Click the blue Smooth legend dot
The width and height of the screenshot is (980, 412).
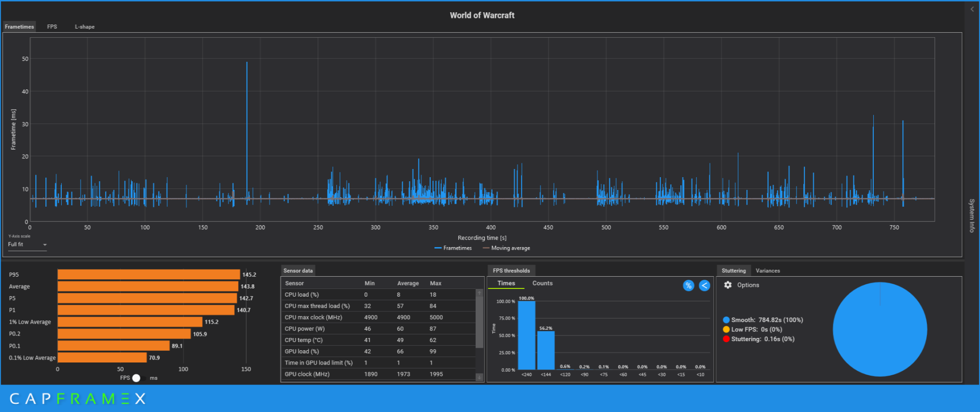726,320
